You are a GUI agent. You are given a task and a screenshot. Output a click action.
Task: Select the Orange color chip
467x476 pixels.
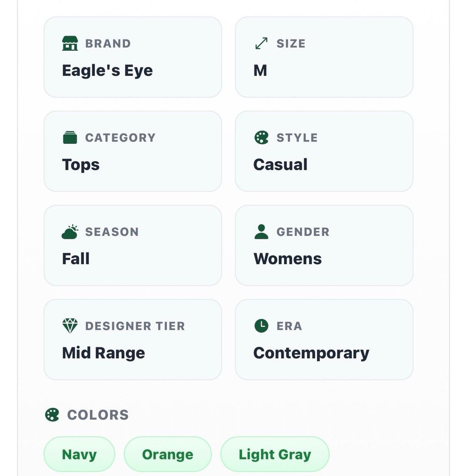point(168,455)
